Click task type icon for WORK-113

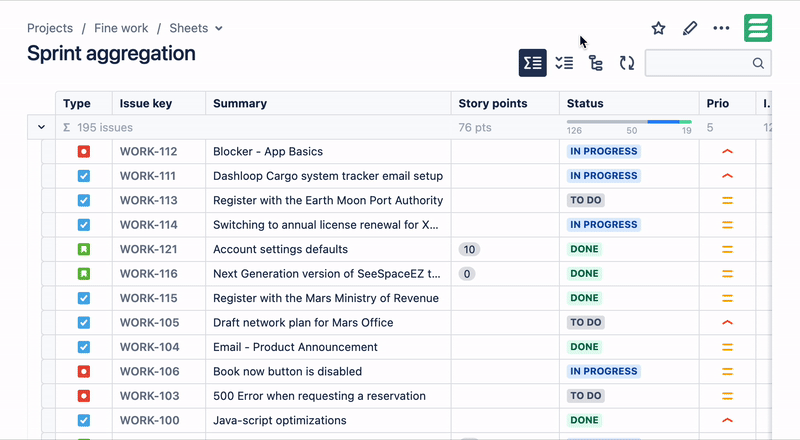[x=84, y=201]
